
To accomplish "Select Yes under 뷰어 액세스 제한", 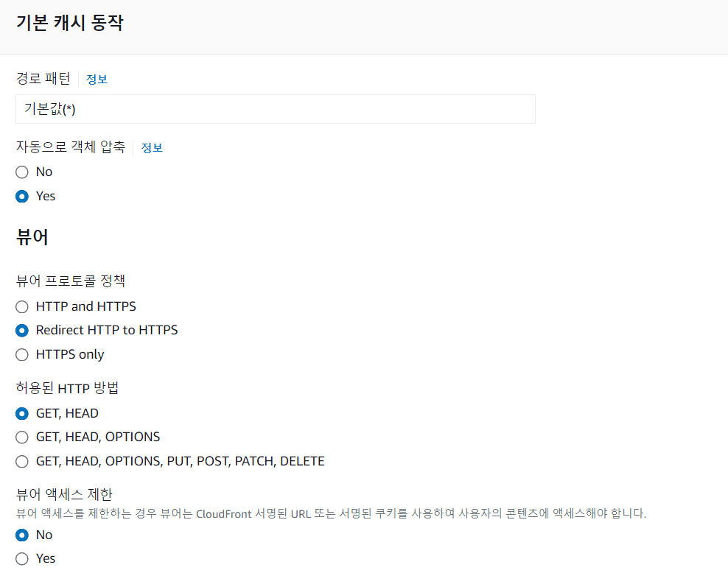I will coord(22,558).
